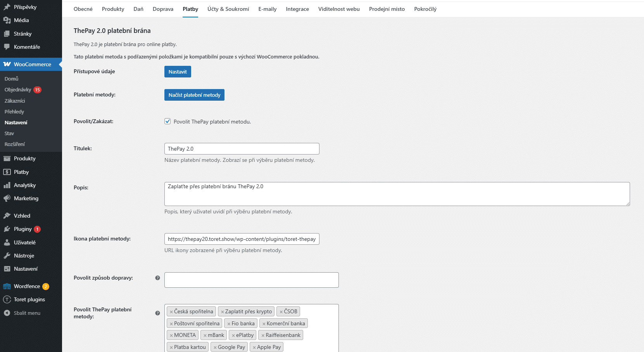
Task: Toggle the Povolit ThePay platební metodu checkbox
Action: 167,121
